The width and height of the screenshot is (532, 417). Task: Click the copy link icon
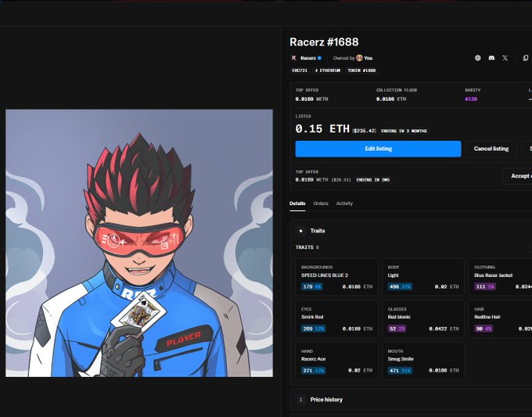point(526,58)
